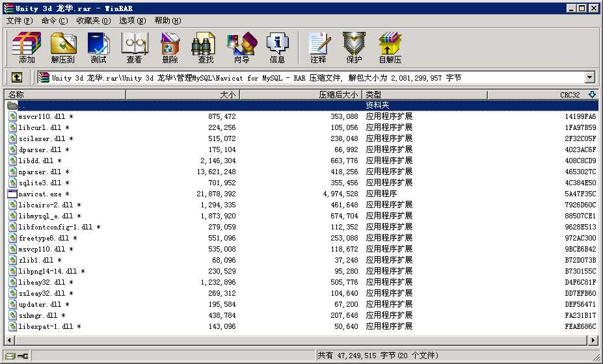Select the libfontconfig-1.dll file row
This screenshot has height=364, width=603.
point(302,227)
